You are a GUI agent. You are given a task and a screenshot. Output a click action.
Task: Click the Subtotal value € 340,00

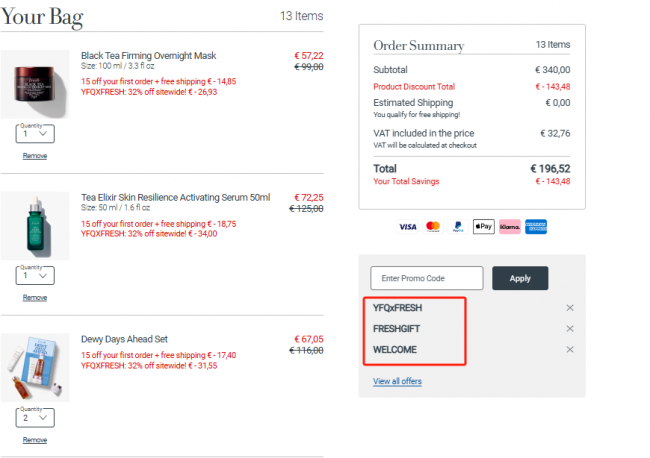point(553,70)
